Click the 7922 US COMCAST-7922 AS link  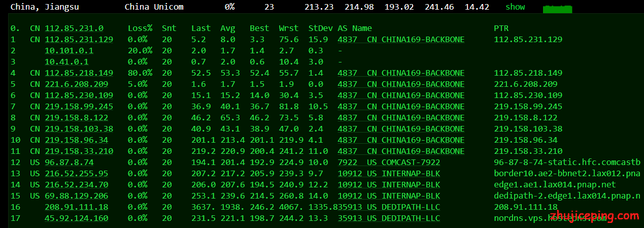(389, 162)
